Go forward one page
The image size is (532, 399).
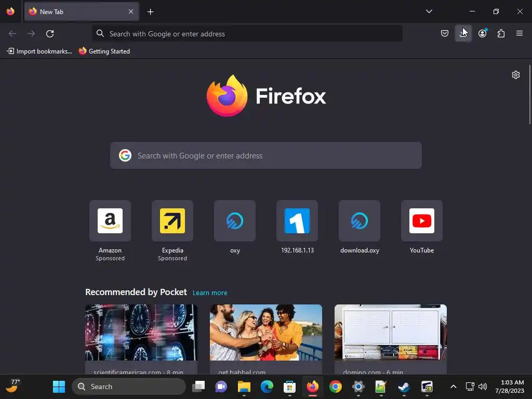coord(31,34)
